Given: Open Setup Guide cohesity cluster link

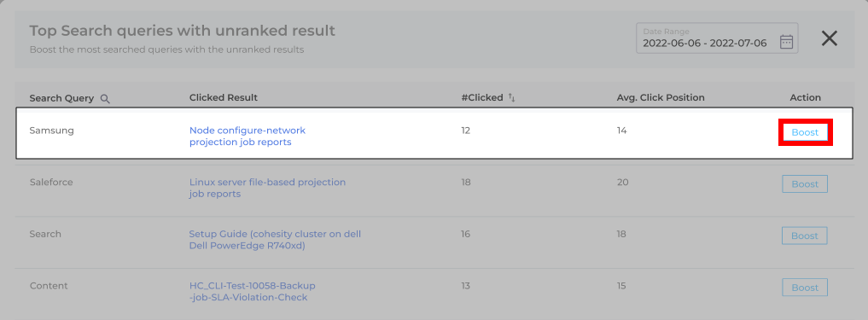Looking at the screenshot, I should point(275,240).
